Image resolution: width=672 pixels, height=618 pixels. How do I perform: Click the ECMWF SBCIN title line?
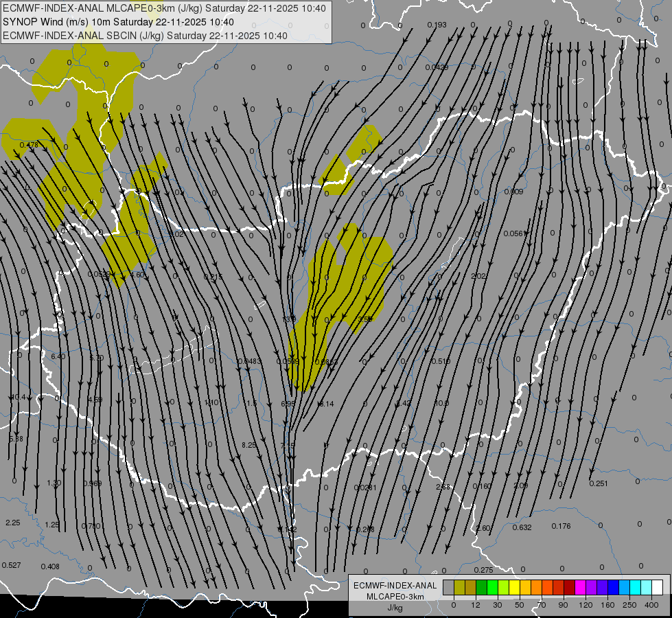145,36
